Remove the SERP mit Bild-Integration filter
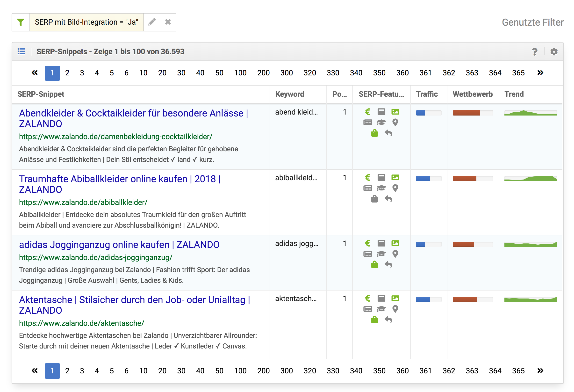The width and height of the screenshot is (574, 392). tap(168, 22)
